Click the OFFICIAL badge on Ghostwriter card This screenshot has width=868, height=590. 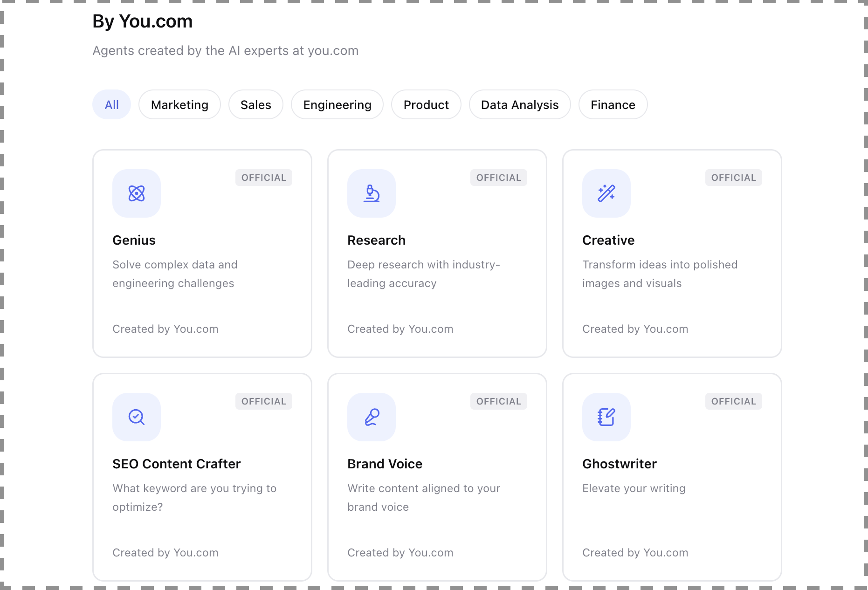(x=734, y=401)
